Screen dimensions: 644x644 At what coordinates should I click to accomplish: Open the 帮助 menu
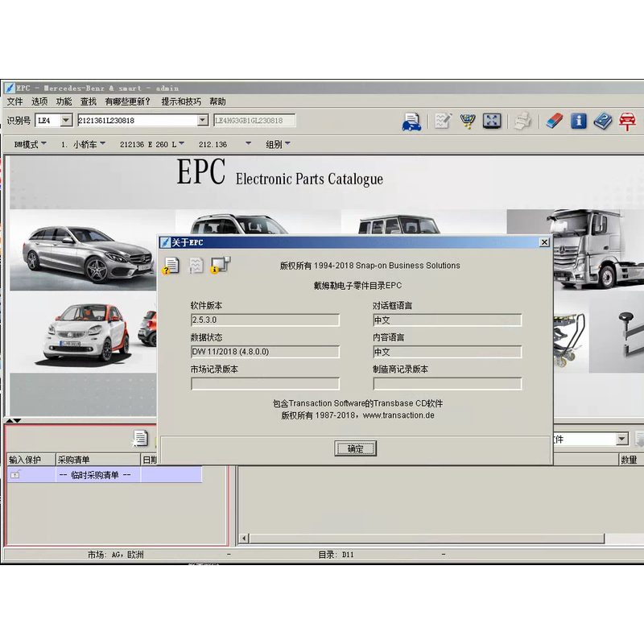point(217,101)
